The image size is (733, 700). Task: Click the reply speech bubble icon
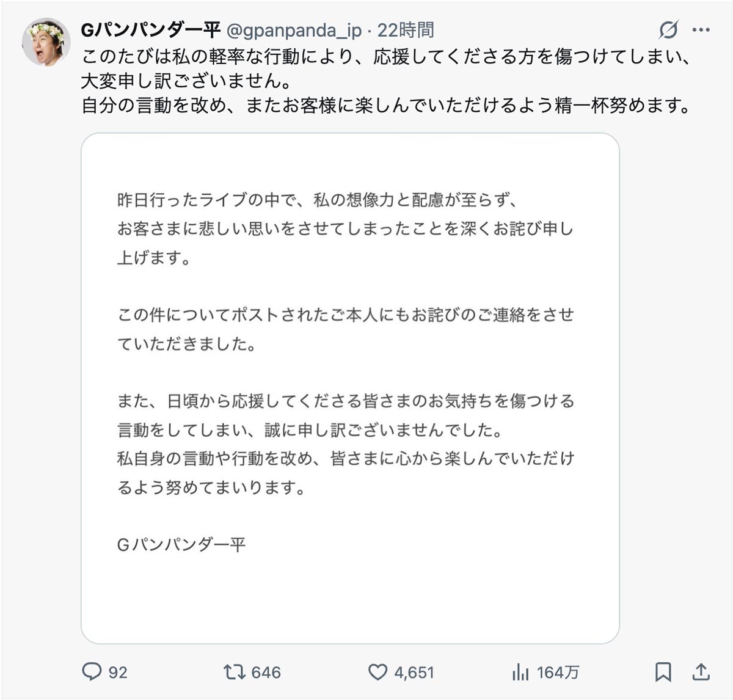92,672
